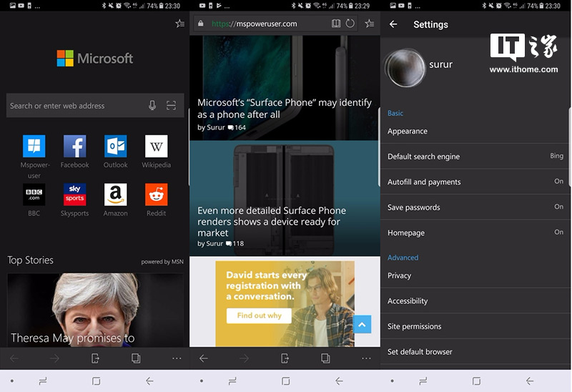Tap Continue on PC icon on mspoweruser page

(285, 358)
